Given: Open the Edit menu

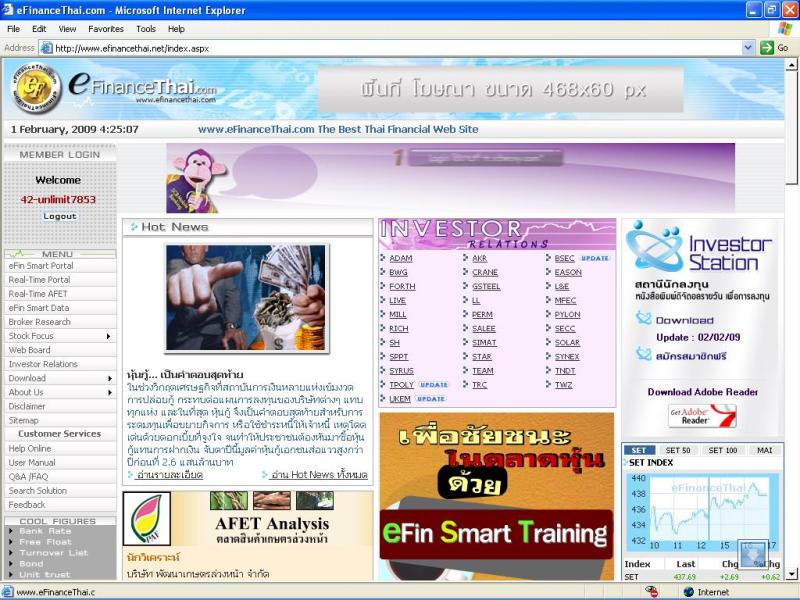Looking at the screenshot, I should pyautogui.click(x=39, y=29).
